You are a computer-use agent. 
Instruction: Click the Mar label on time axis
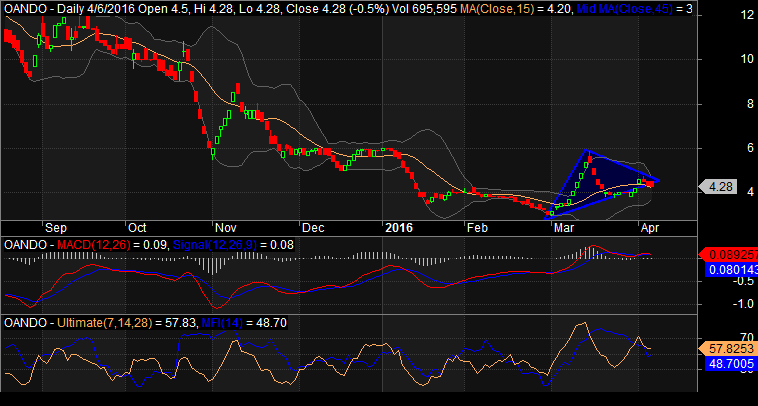click(x=564, y=228)
